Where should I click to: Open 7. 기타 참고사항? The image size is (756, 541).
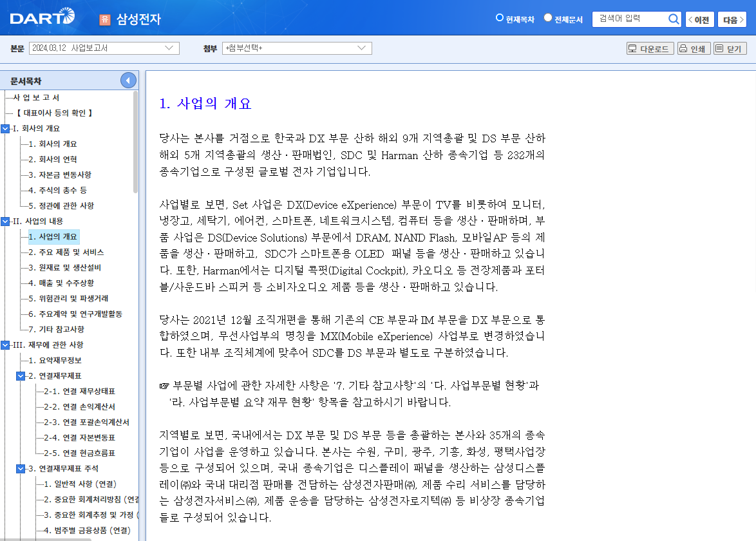(57, 329)
